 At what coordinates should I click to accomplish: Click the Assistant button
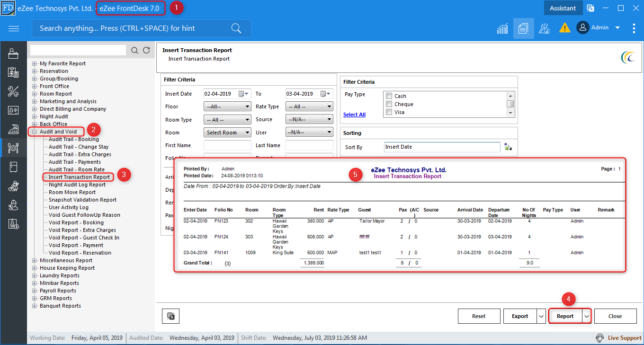563,8
